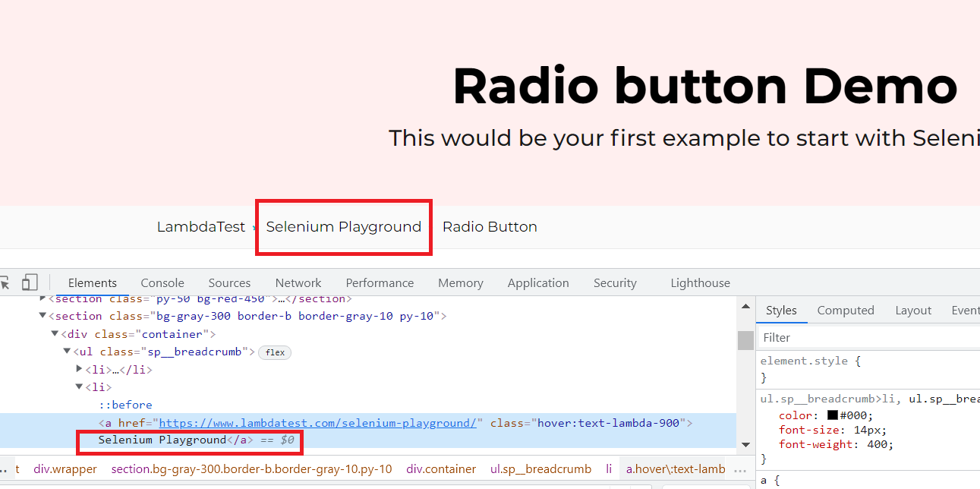
Task: Expand the collapsed li element in DOM tree
Action: pyautogui.click(x=80, y=368)
